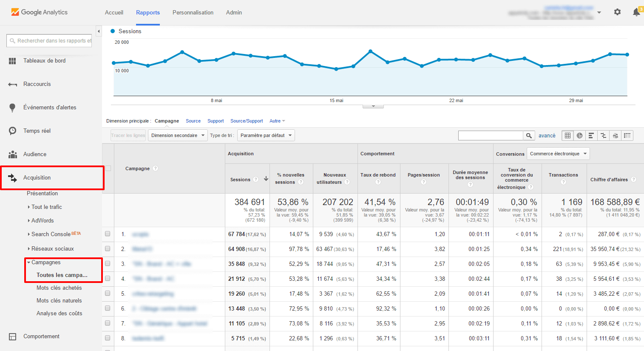Click the avancé filter link
The width and height of the screenshot is (644, 351).
(547, 136)
